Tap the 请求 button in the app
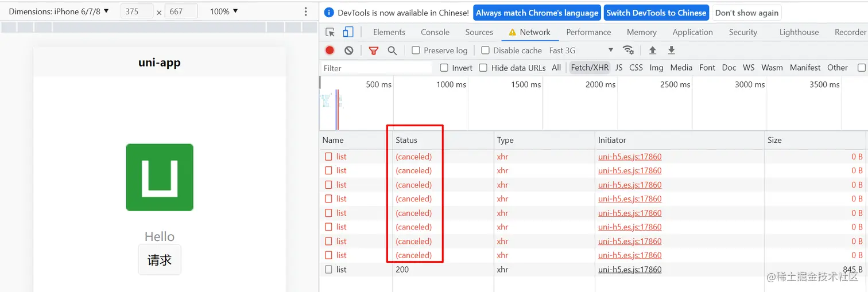This screenshot has height=292, width=868. tap(160, 260)
